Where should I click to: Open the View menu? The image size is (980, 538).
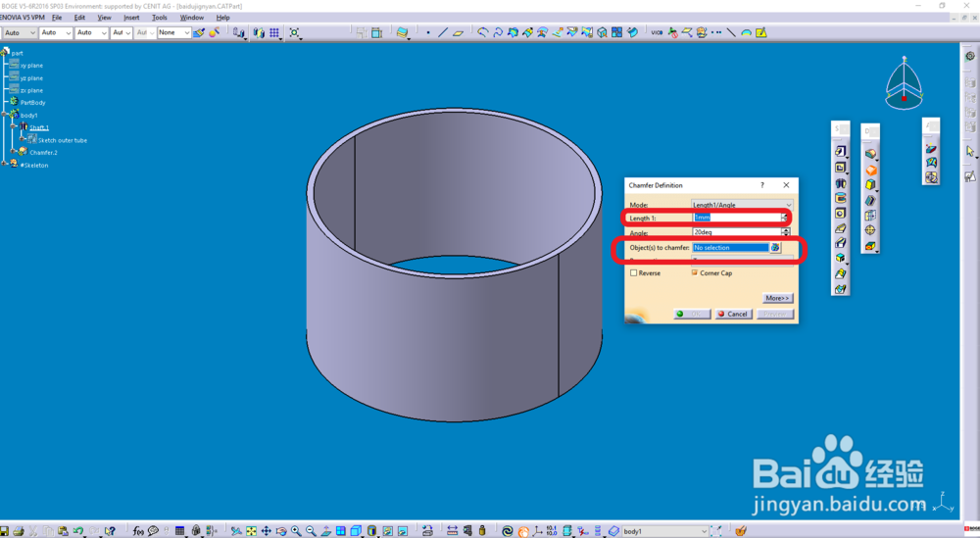(105, 18)
